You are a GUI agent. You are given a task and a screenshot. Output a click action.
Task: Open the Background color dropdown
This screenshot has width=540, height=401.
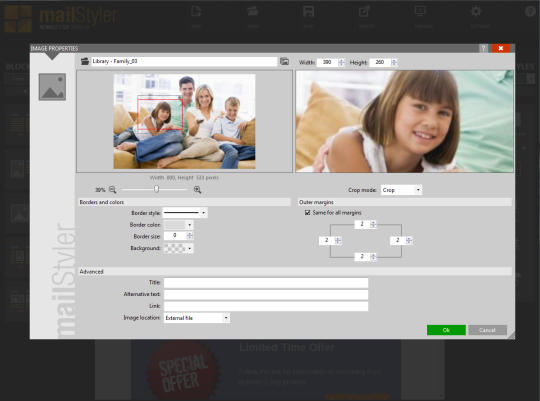(178, 248)
